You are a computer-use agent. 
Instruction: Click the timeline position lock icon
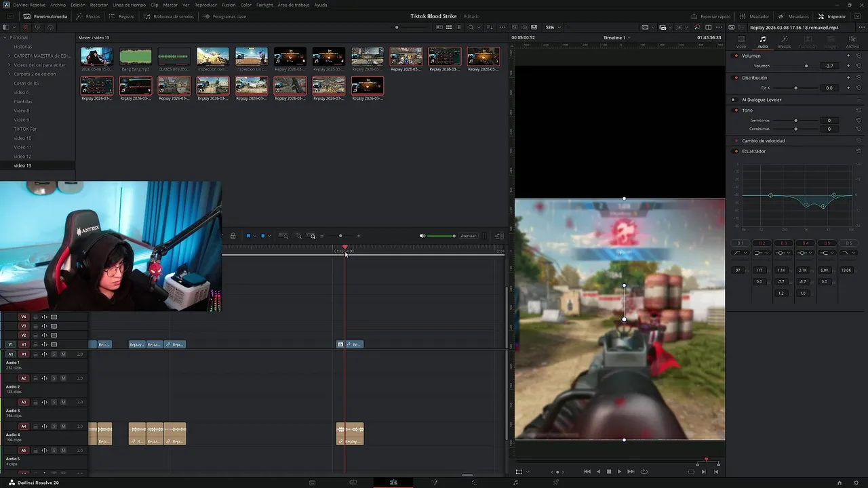point(233,236)
